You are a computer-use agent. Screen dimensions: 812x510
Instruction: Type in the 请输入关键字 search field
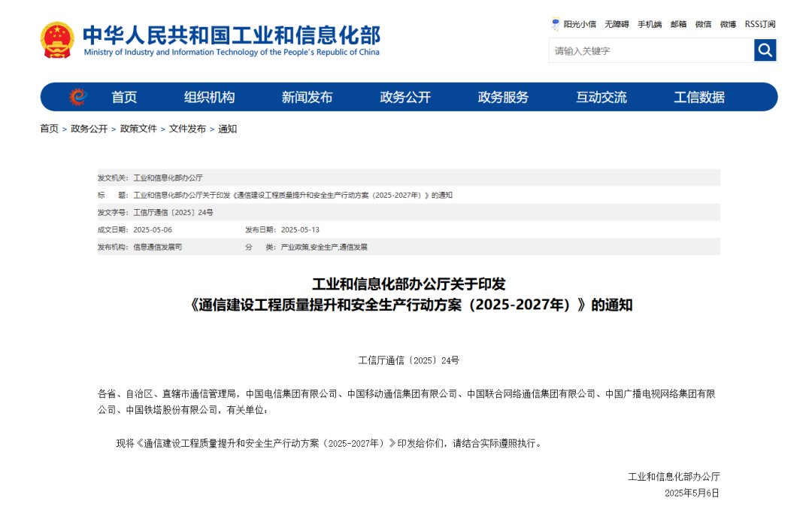[x=650, y=50]
